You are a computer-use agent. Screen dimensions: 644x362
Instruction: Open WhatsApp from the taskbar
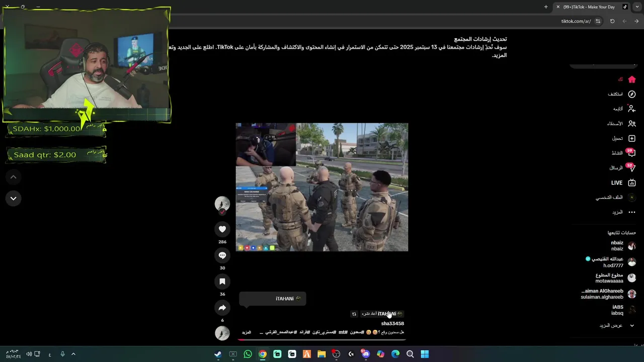tap(248, 354)
